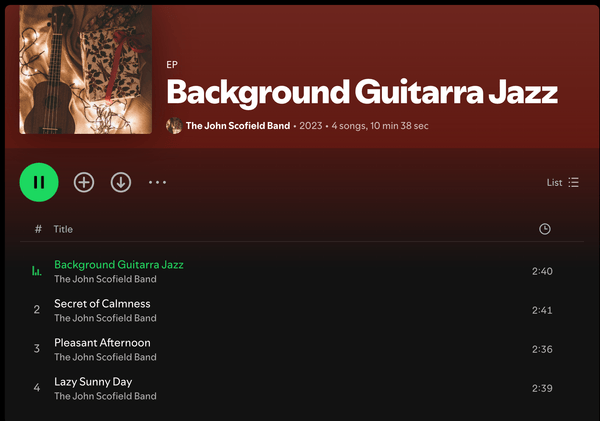The image size is (600, 421).
Task: Download the EP for offline listening
Action: point(121,182)
